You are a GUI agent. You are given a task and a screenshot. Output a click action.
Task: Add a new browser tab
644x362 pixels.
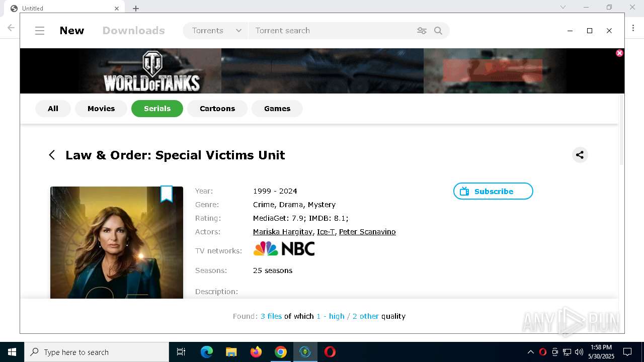tap(136, 8)
